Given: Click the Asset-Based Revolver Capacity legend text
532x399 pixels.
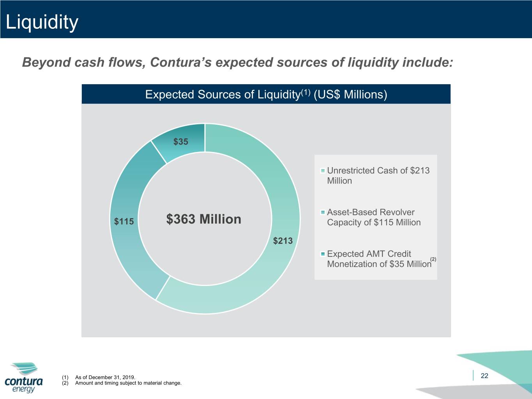Looking at the screenshot, I should pos(374,217).
